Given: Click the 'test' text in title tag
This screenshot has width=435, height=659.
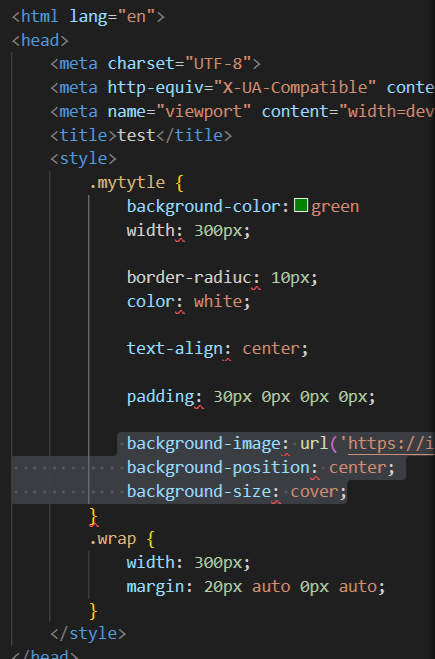Looking at the screenshot, I should (x=137, y=135).
